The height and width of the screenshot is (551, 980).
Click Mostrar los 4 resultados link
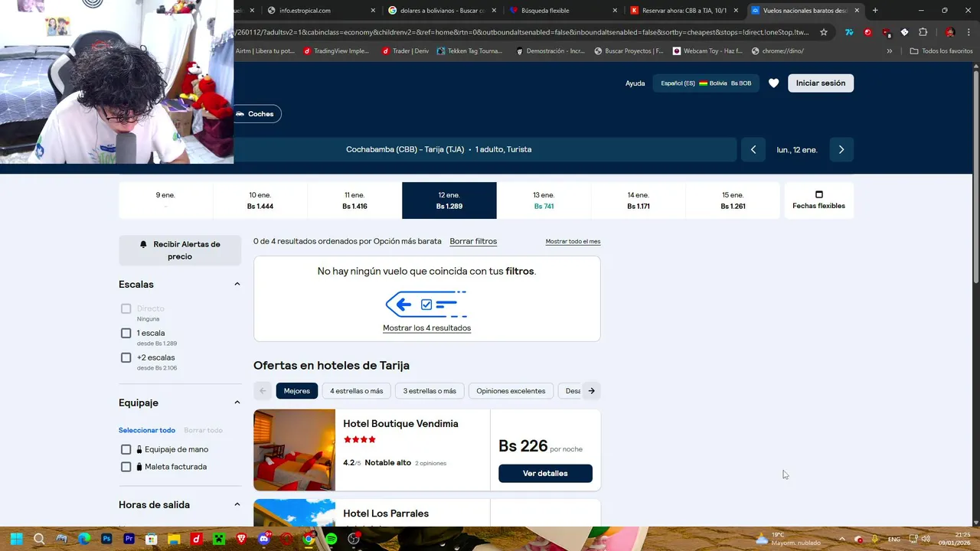426,328
